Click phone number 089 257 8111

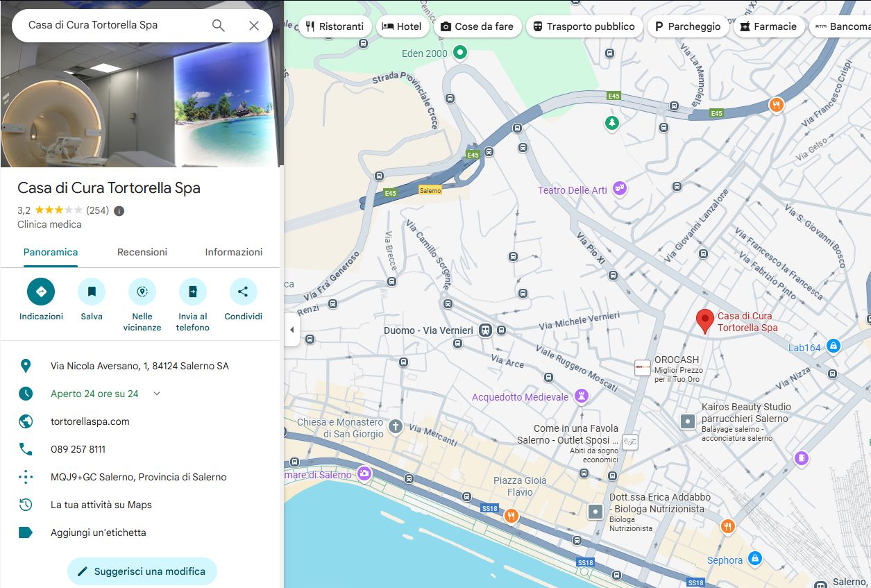pyautogui.click(x=78, y=449)
